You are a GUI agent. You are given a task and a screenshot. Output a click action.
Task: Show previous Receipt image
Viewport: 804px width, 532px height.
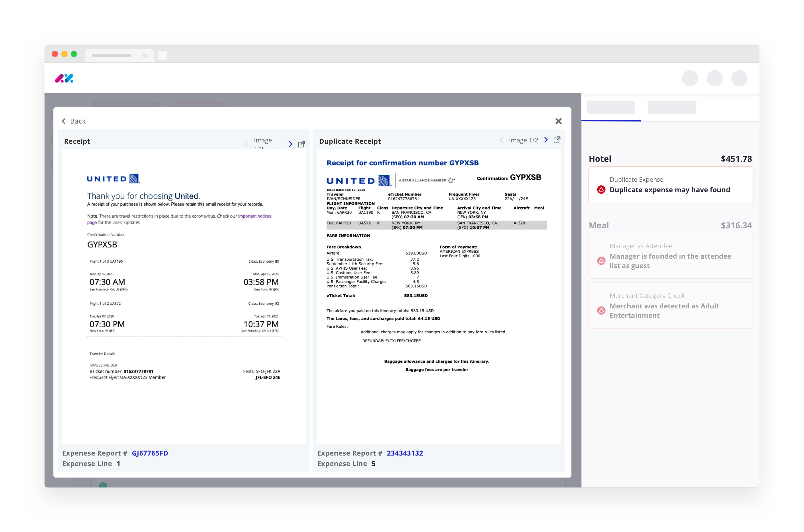(x=246, y=144)
